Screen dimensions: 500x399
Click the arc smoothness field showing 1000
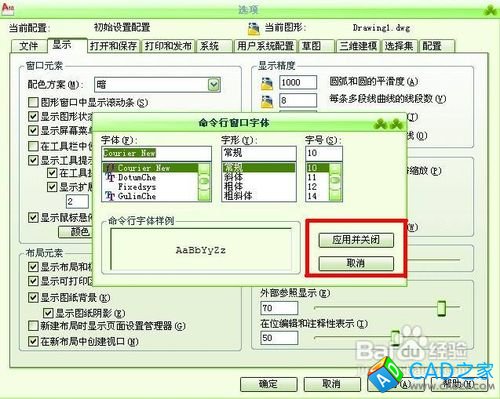pos(298,82)
